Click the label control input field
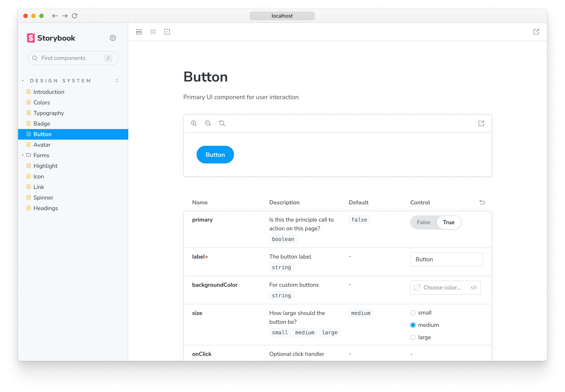 [x=446, y=259]
